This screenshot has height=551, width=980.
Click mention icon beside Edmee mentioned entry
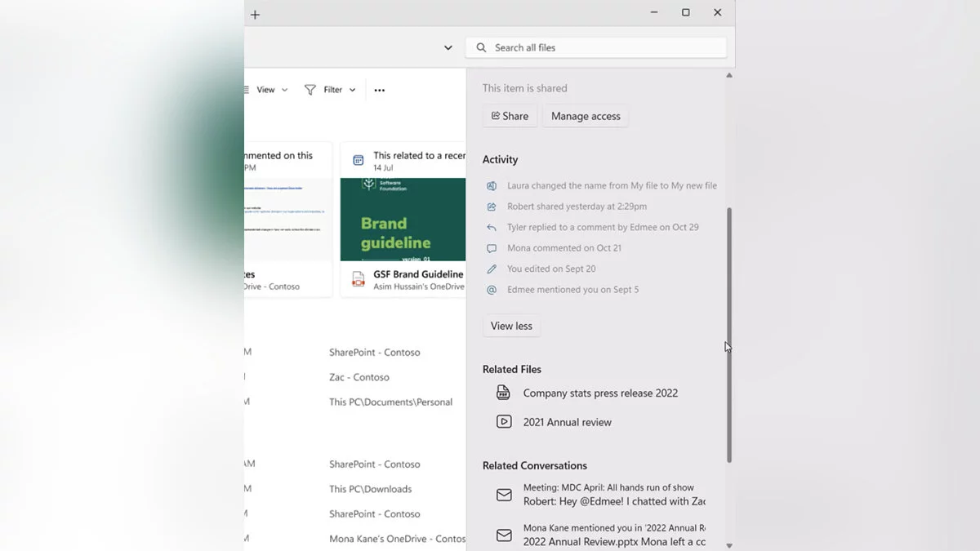(492, 290)
